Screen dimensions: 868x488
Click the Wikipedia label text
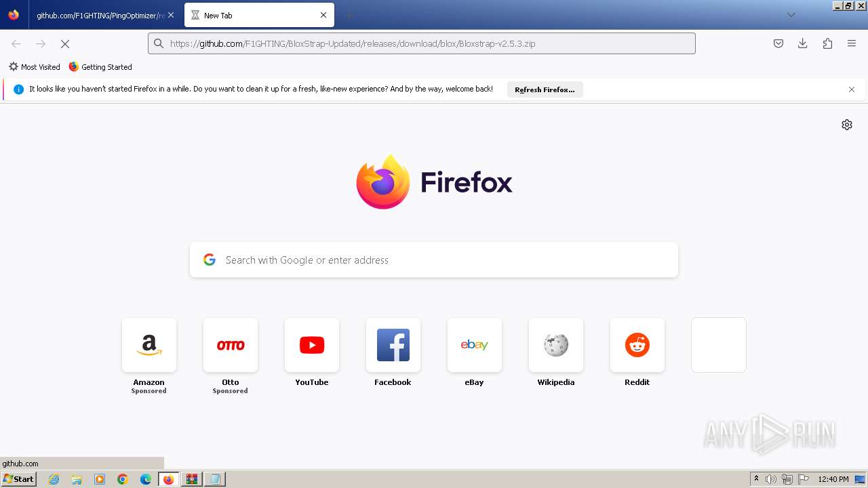tap(556, 382)
